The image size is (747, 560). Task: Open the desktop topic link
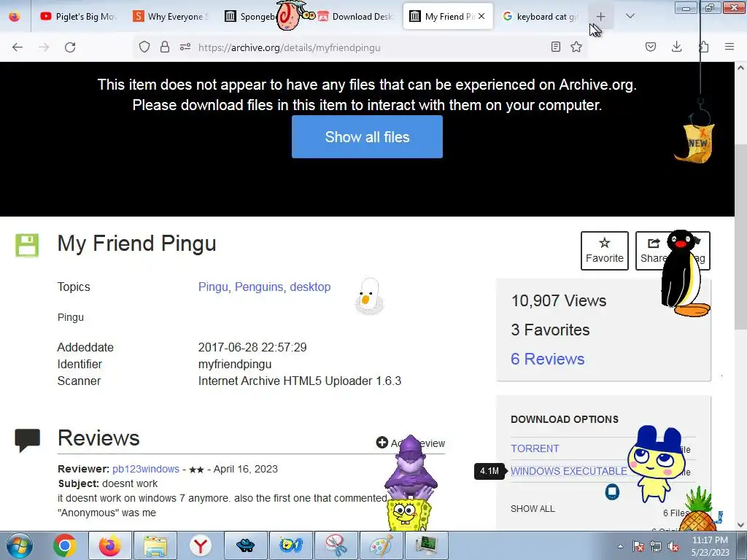[x=310, y=287]
